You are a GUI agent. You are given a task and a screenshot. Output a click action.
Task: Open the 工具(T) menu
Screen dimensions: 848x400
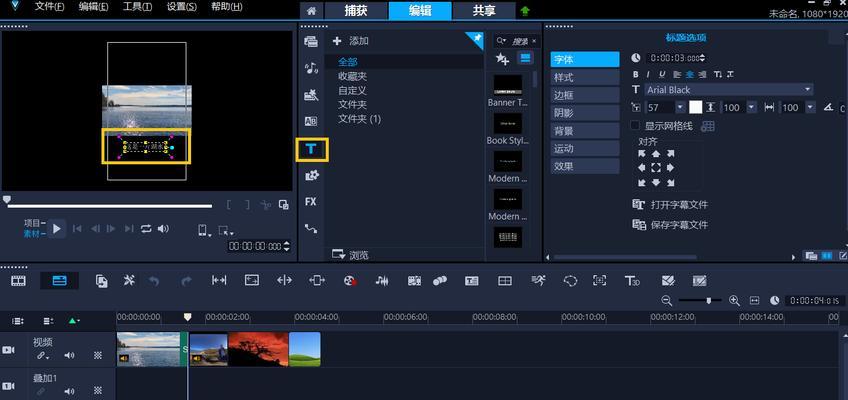[x=137, y=7]
